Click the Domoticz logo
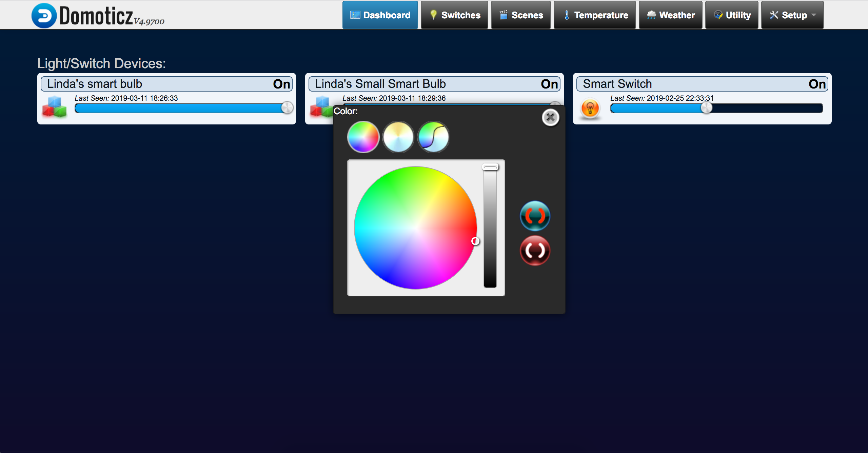The height and width of the screenshot is (453, 868). click(x=44, y=16)
